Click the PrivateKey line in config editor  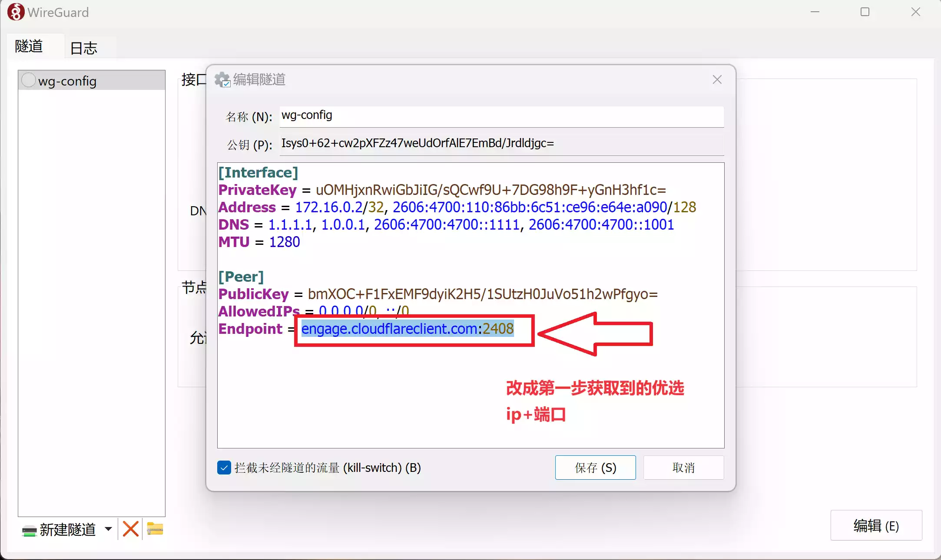442,190
